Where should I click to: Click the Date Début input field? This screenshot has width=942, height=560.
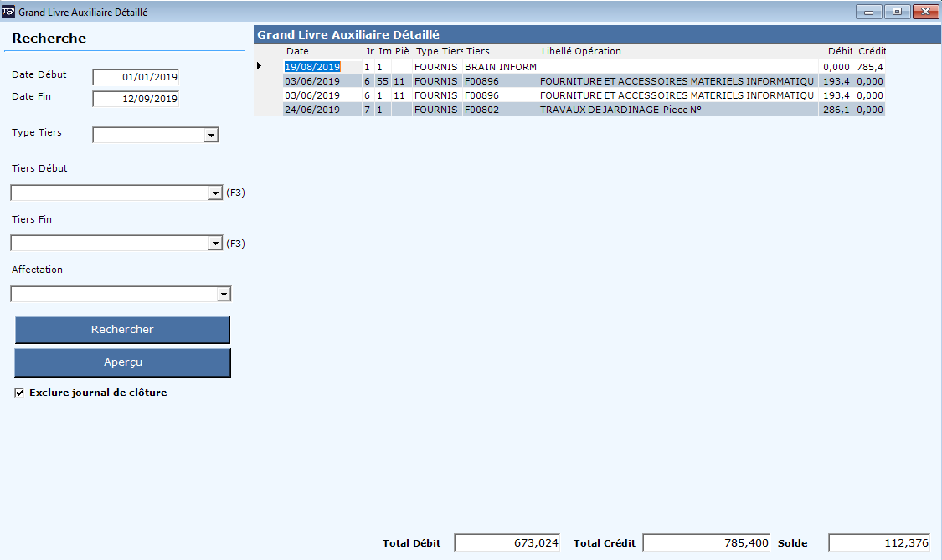point(136,77)
